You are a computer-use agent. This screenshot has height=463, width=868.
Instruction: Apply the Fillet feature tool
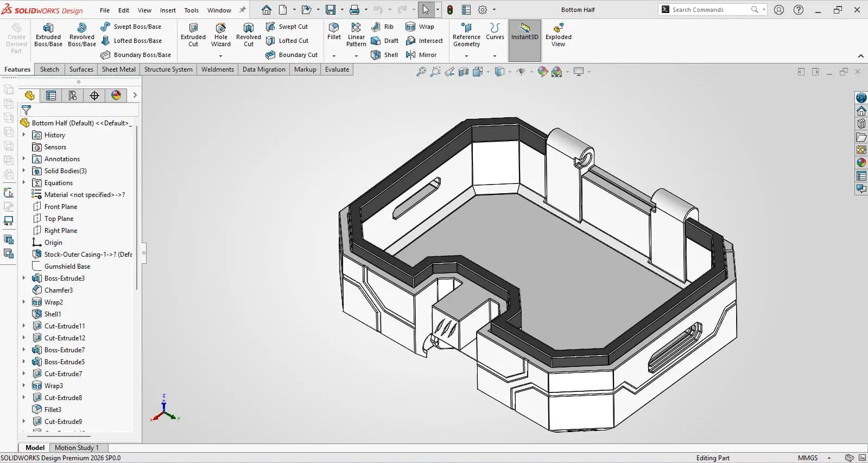pyautogui.click(x=334, y=32)
